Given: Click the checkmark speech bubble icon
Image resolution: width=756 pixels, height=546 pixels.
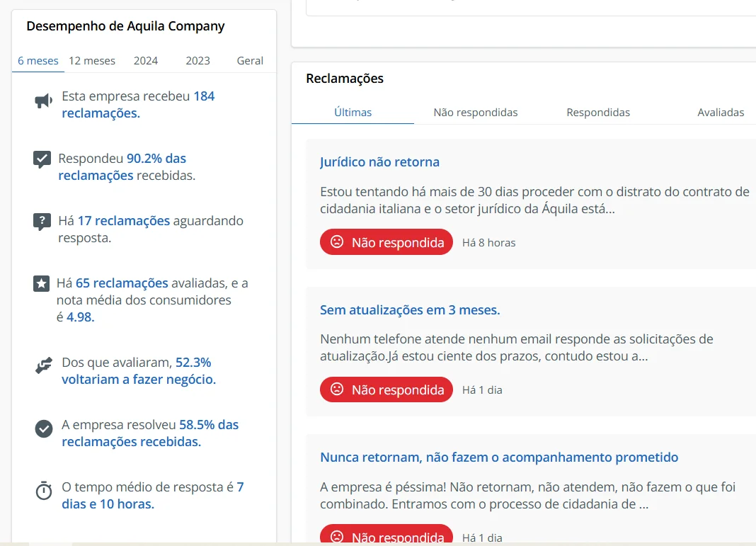Looking at the screenshot, I should 42,159.
